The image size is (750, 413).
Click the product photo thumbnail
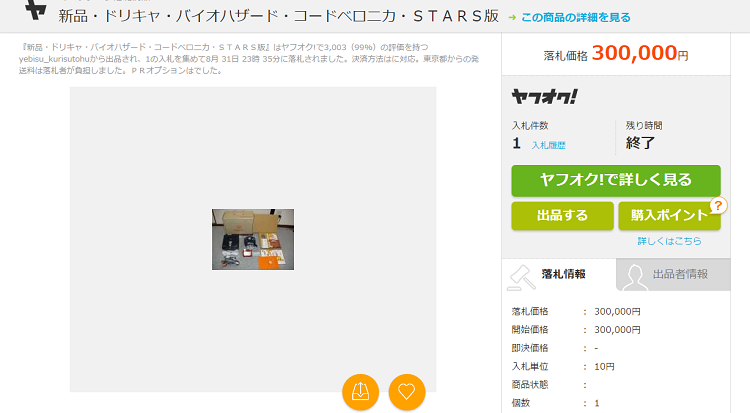[253, 239]
